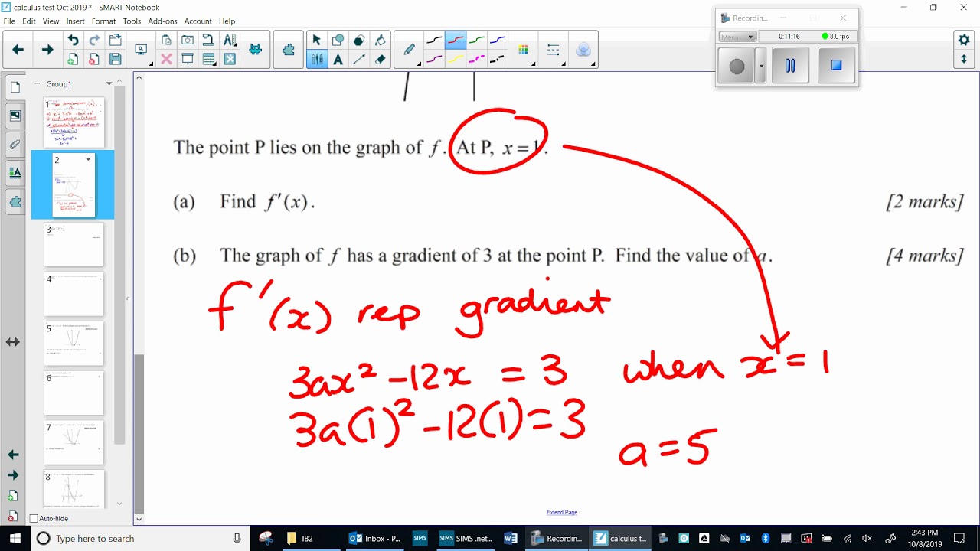Choose the black pen style

tap(434, 41)
